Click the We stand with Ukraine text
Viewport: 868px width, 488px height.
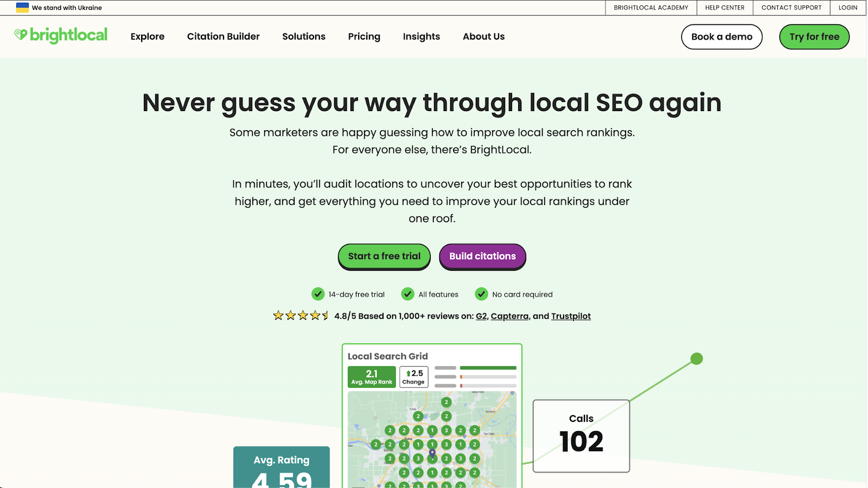(67, 8)
